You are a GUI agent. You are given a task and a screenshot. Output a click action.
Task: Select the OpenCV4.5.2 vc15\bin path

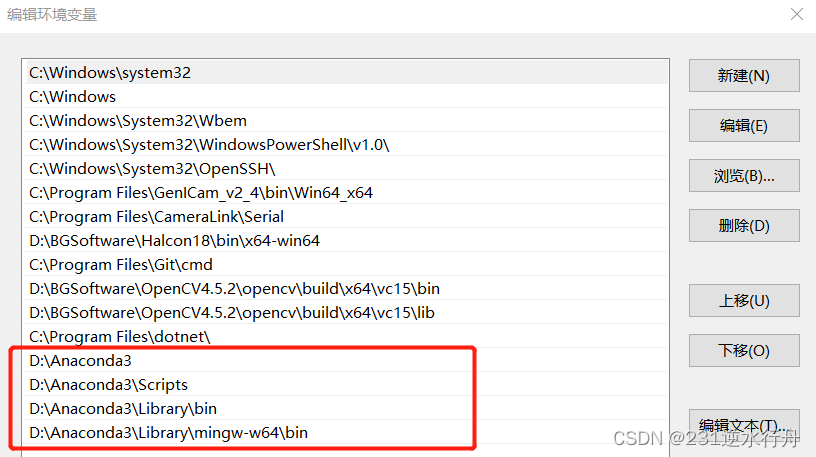pos(345,288)
